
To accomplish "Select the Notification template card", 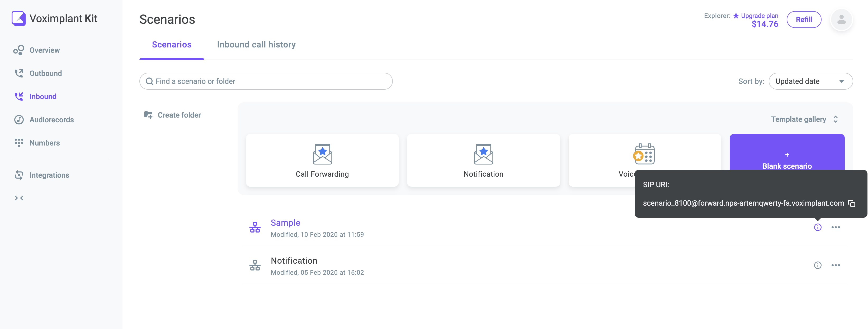I will (x=484, y=161).
